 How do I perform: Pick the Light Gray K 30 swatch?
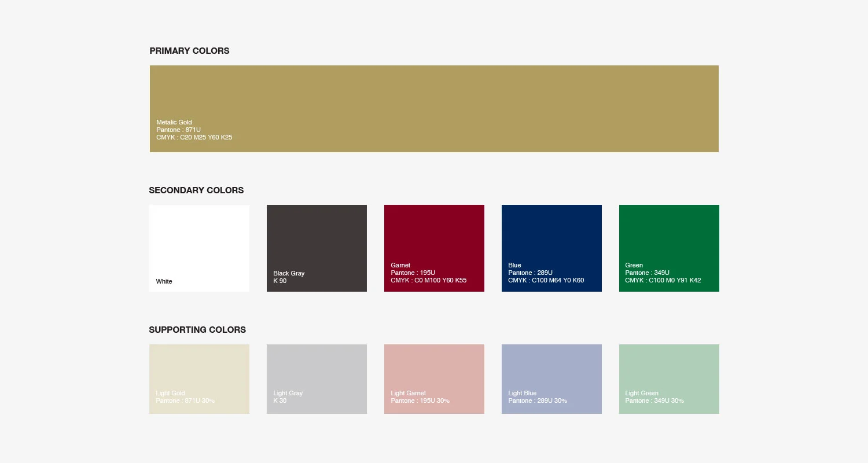[x=317, y=379]
